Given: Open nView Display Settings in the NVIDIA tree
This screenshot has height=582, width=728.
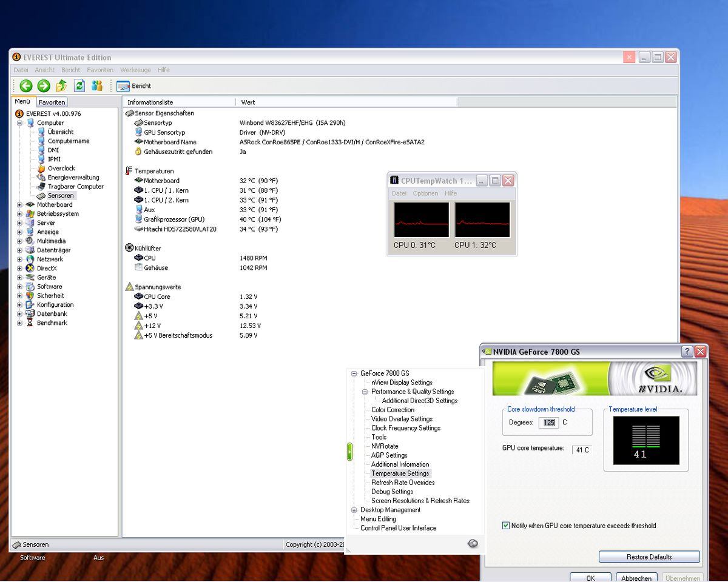Looking at the screenshot, I should (x=402, y=383).
